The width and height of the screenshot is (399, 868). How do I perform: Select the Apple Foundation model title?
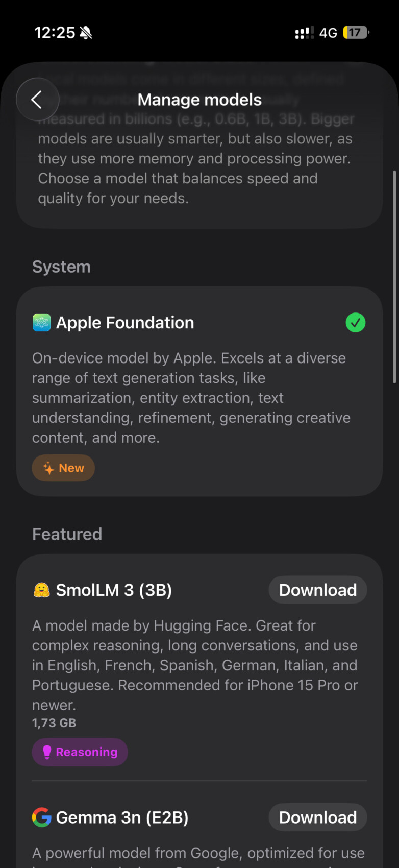click(x=125, y=323)
